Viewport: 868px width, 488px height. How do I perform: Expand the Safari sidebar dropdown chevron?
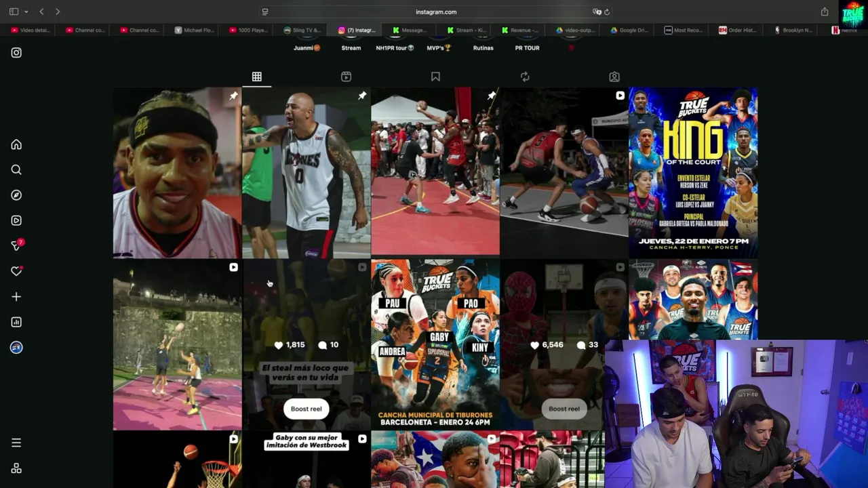point(26,12)
